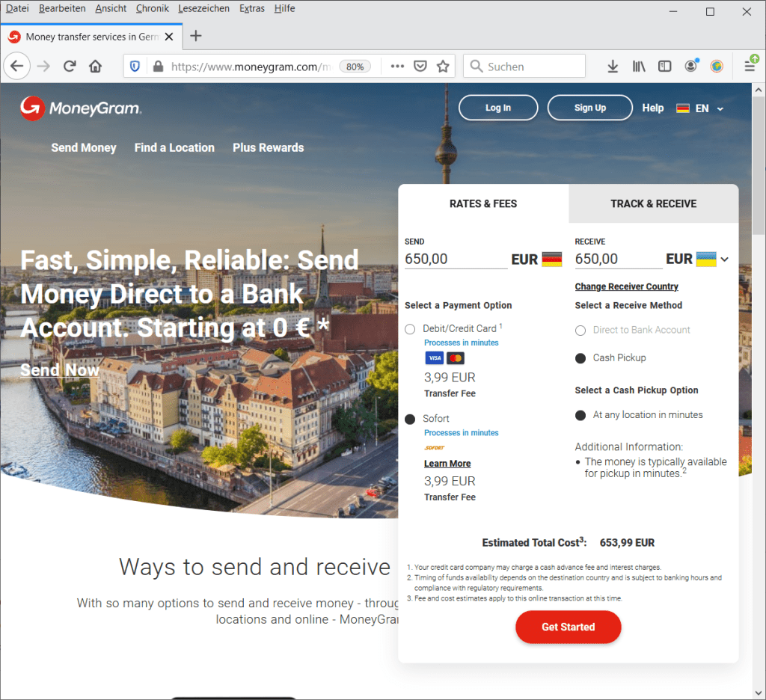The image size is (766, 700).
Task: Click the Send amount input field
Action: tap(455, 259)
